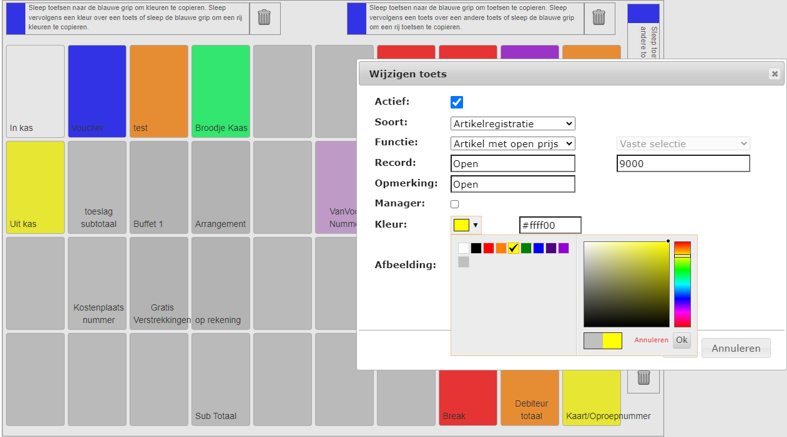
Task: Pick the dark indigo palette swatch
Action: click(x=551, y=248)
